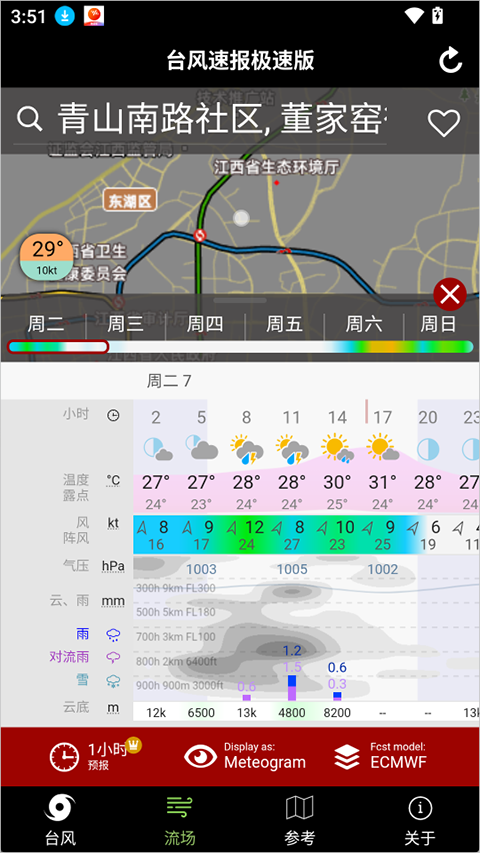Change temperature unit °C
Screen dimensions: 480x853
pos(113,481)
